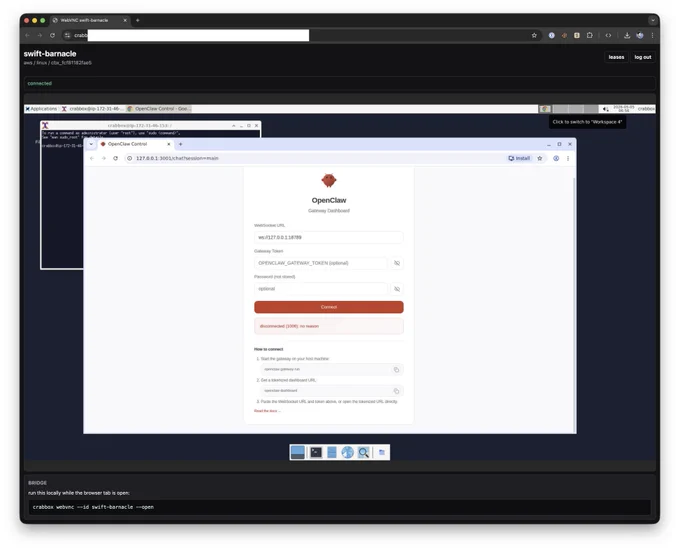Go forward in the inner Chrome window

[x=104, y=158]
